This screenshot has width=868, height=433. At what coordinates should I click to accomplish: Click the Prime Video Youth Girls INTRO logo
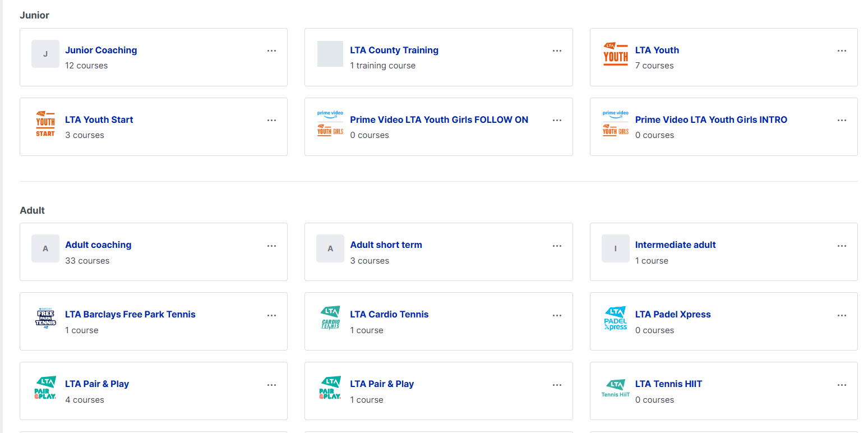click(615, 124)
